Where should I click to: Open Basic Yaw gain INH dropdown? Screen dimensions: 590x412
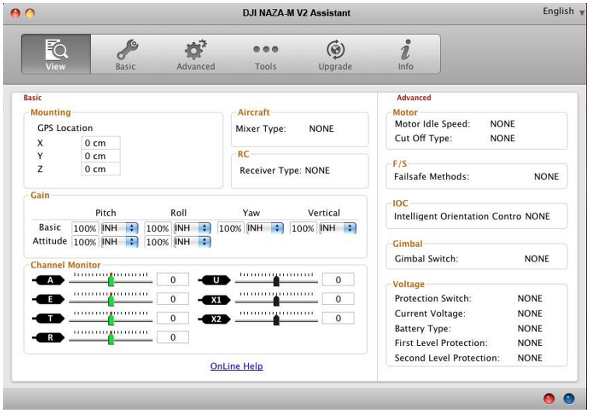pos(265,228)
